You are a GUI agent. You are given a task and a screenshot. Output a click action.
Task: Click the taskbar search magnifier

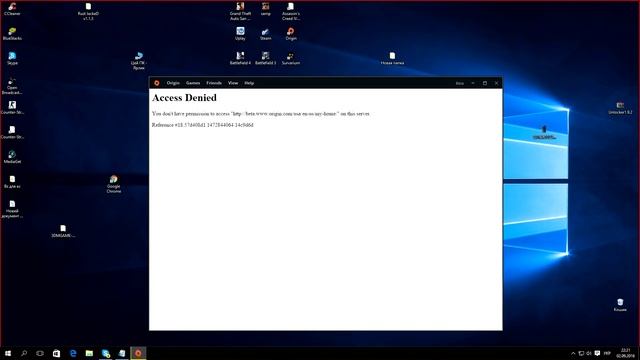pyautogui.click(x=24, y=353)
